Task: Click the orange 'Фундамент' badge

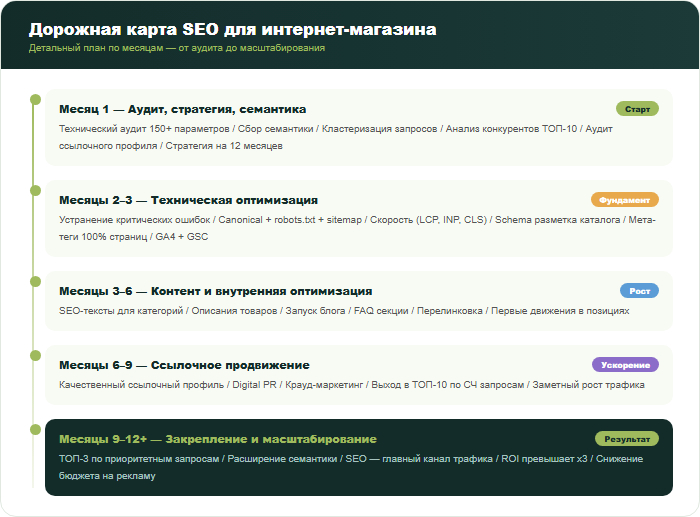Action: (625, 200)
